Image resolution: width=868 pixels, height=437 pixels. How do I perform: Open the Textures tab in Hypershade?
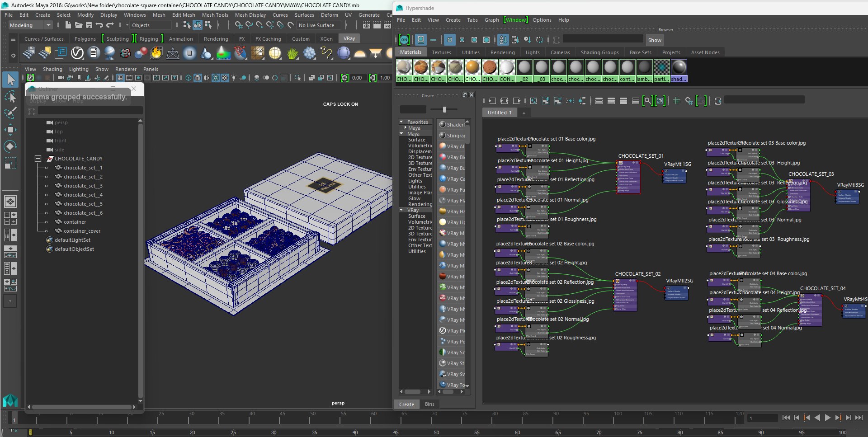click(x=441, y=52)
